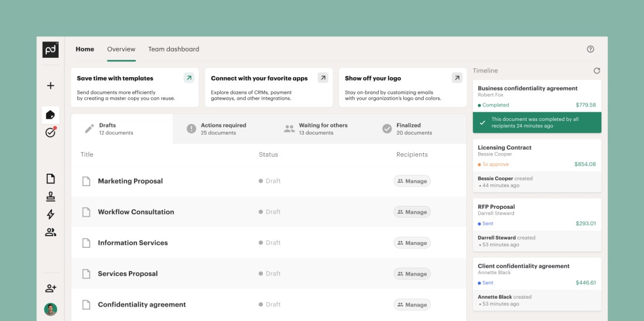Manage recipients for Information Services
644x321 pixels.
[x=412, y=243]
